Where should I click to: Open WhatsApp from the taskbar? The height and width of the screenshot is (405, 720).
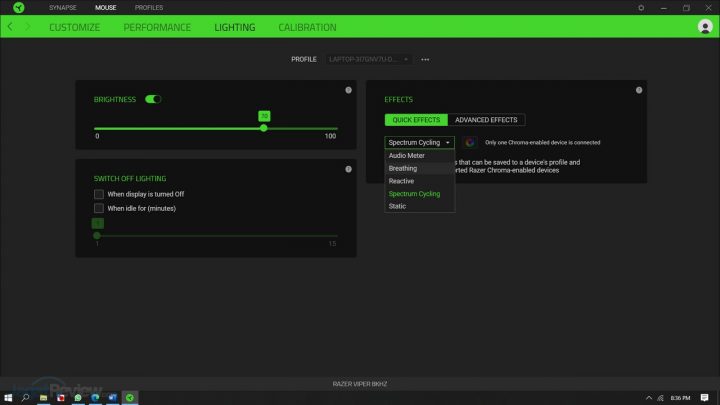(x=78, y=397)
